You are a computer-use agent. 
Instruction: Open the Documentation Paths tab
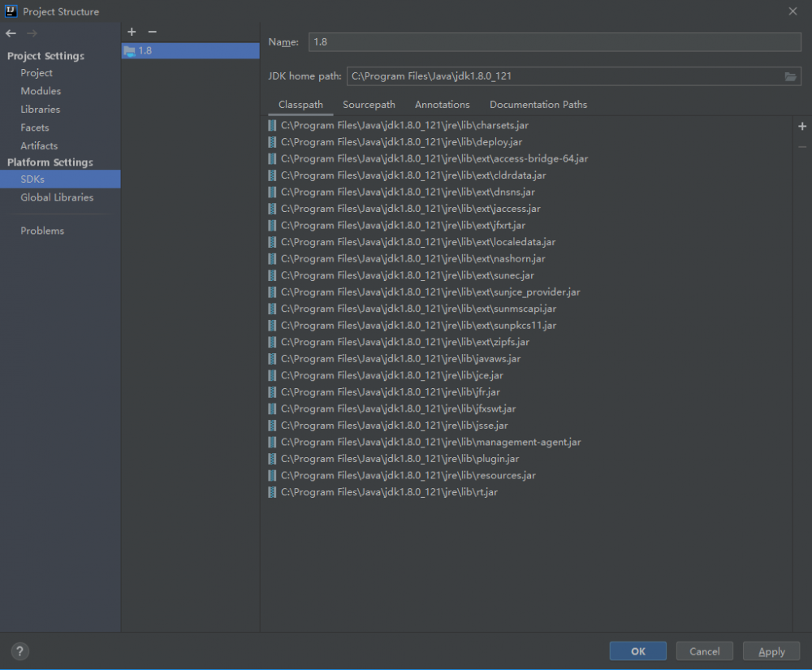click(538, 104)
